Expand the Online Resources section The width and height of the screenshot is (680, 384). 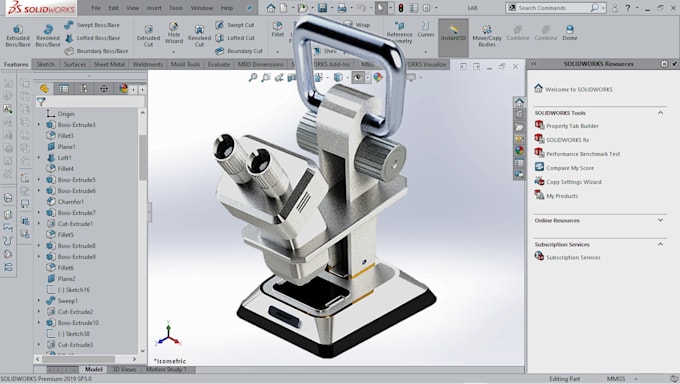pos(660,220)
